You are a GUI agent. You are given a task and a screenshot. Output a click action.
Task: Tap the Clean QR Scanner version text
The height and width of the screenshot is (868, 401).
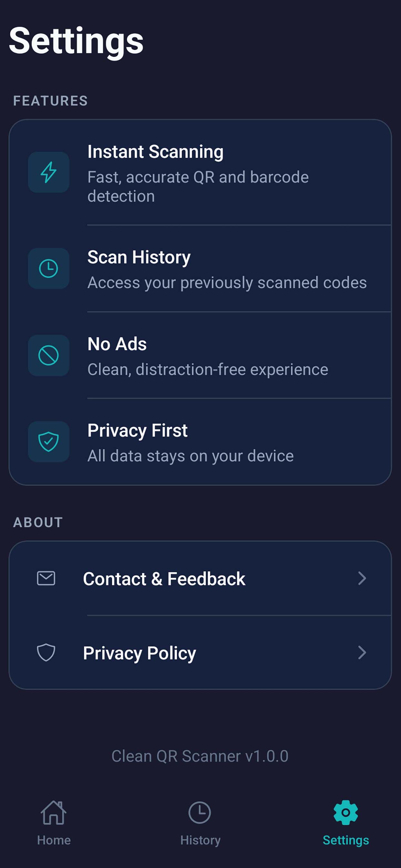(x=200, y=756)
